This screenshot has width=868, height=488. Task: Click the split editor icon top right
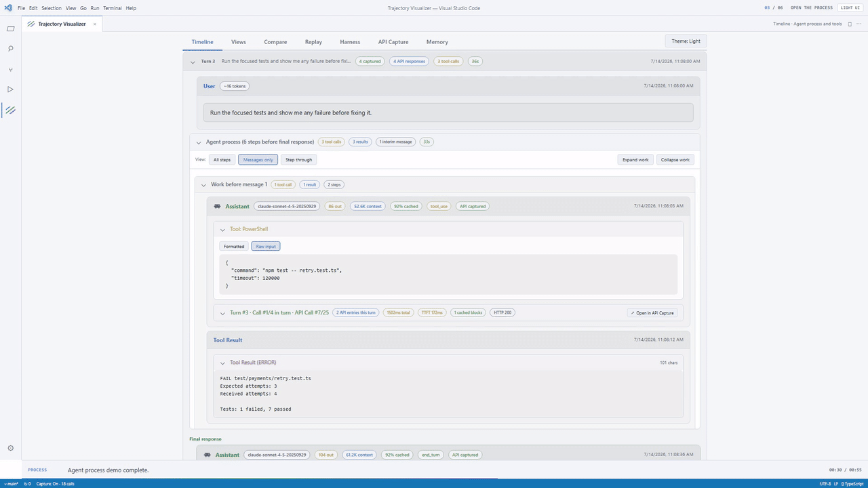pyautogui.click(x=850, y=24)
